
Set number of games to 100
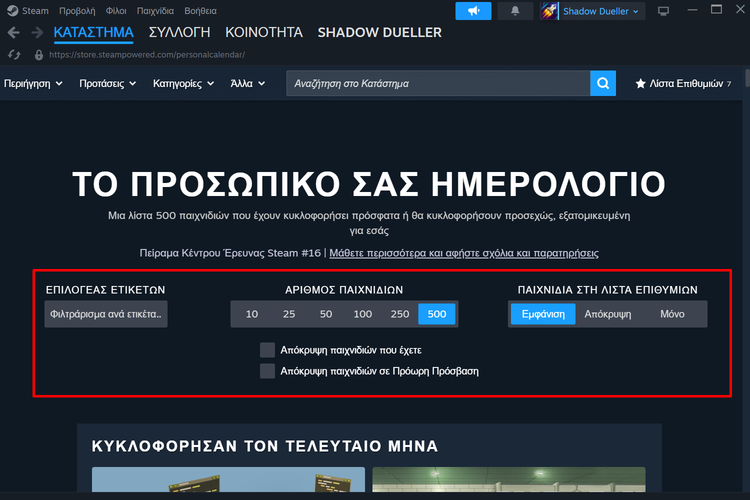coord(362,314)
